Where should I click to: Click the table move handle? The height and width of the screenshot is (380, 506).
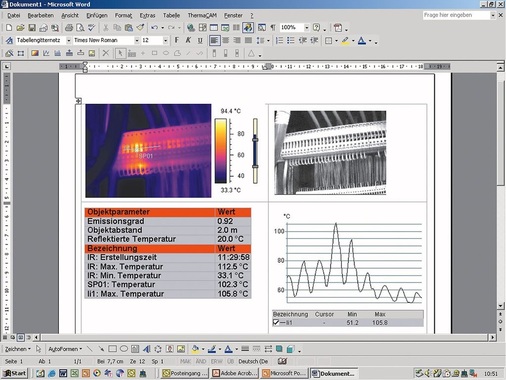point(79,100)
